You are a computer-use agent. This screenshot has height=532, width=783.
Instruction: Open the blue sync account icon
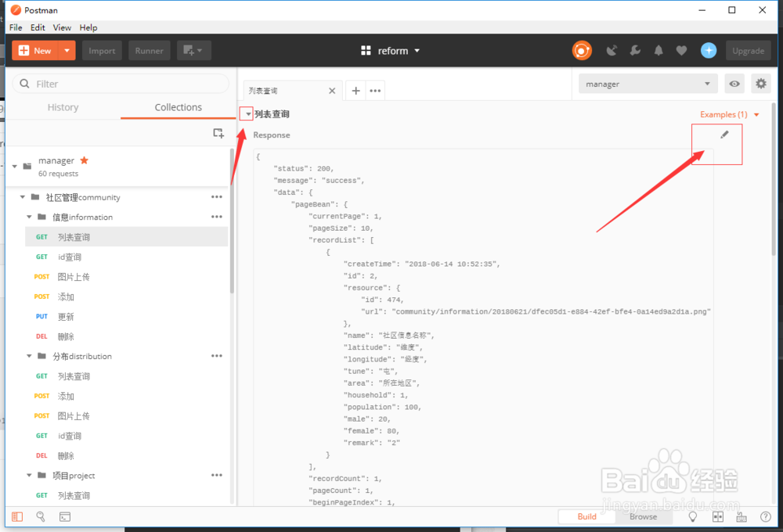[x=708, y=49]
